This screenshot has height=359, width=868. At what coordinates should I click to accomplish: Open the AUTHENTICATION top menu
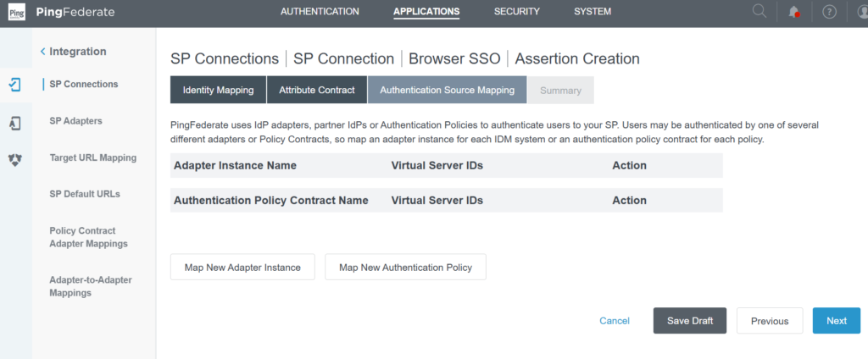pyautogui.click(x=320, y=11)
